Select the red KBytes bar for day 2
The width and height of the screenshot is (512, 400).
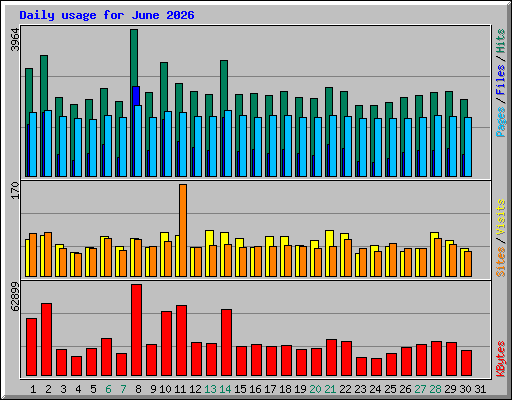tap(46, 340)
